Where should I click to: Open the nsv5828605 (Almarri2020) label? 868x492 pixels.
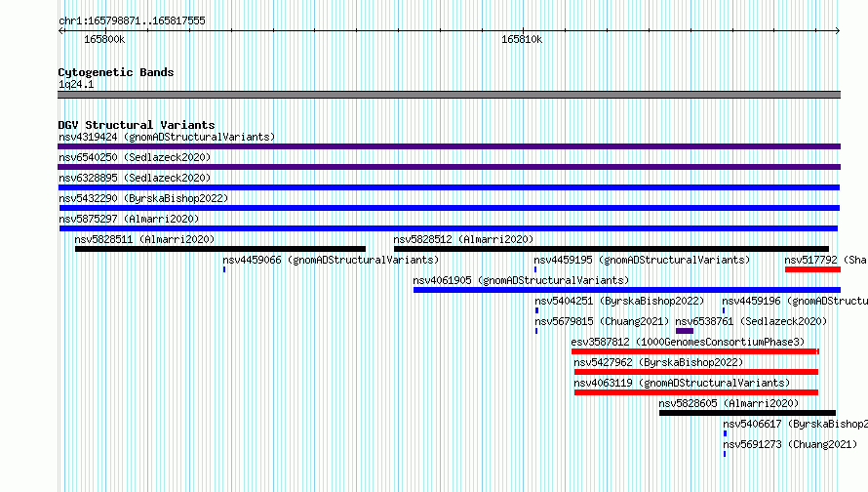729,403
